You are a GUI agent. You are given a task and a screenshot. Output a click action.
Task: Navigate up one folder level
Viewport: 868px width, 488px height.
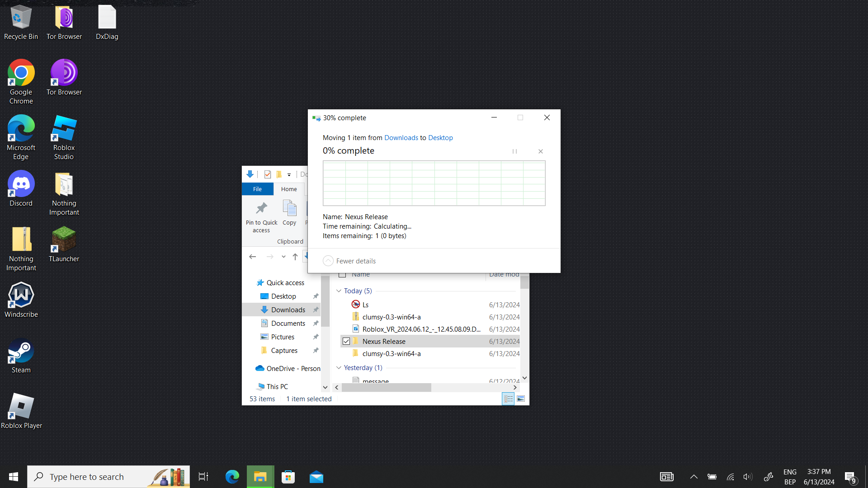[295, 257]
